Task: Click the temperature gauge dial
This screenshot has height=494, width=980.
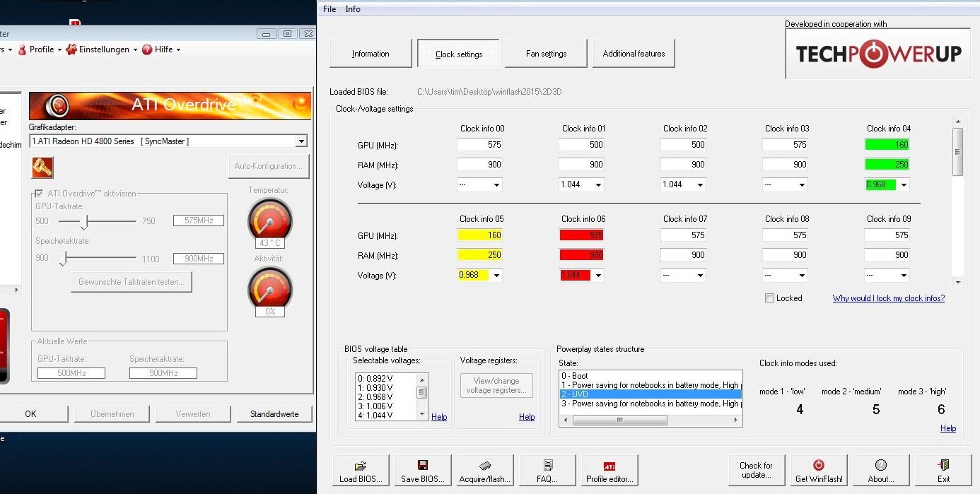Action: (x=269, y=219)
